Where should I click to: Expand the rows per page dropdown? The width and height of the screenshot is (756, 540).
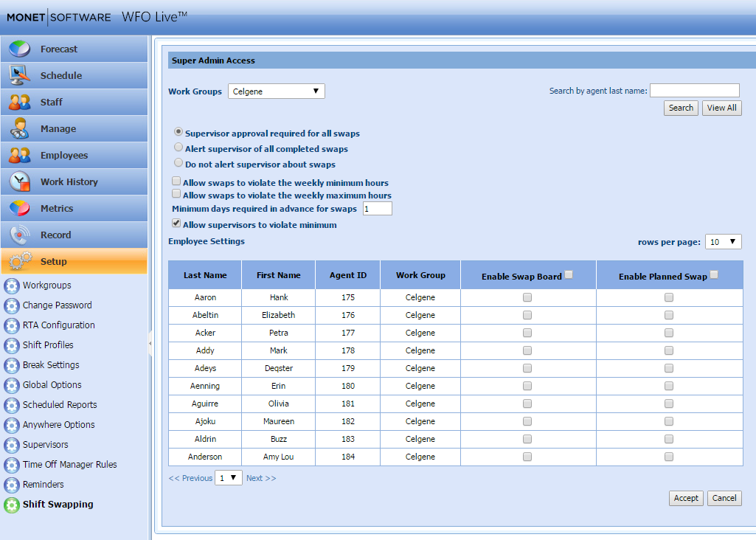click(x=723, y=242)
